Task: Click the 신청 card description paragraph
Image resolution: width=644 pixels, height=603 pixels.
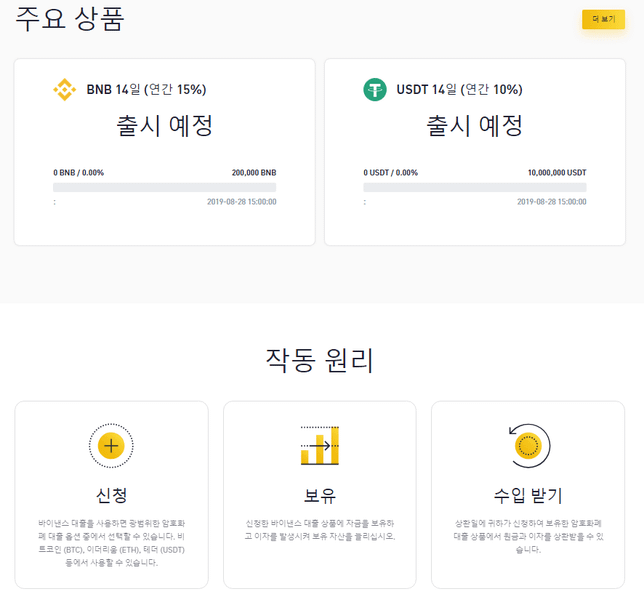Action: pos(111,543)
